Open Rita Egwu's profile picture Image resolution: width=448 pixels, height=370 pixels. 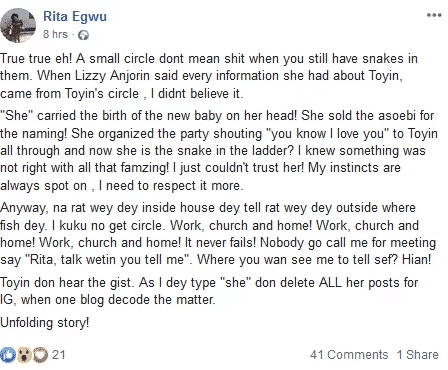pyautogui.click(x=18, y=26)
